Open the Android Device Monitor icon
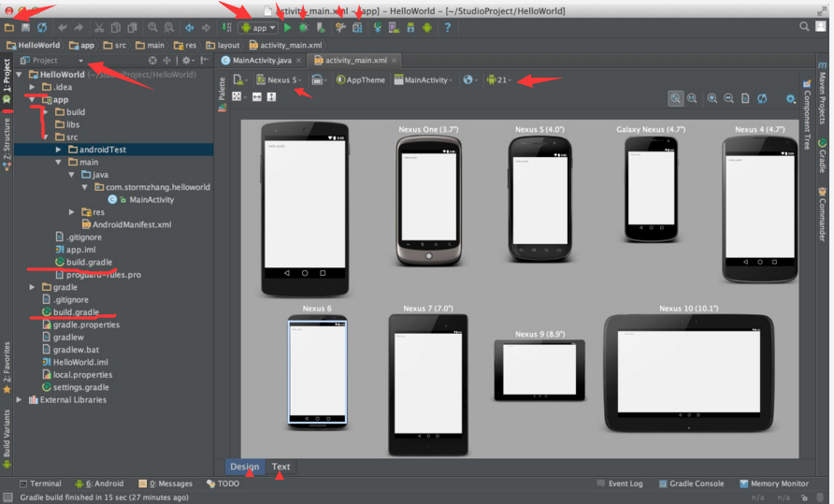 [x=427, y=27]
